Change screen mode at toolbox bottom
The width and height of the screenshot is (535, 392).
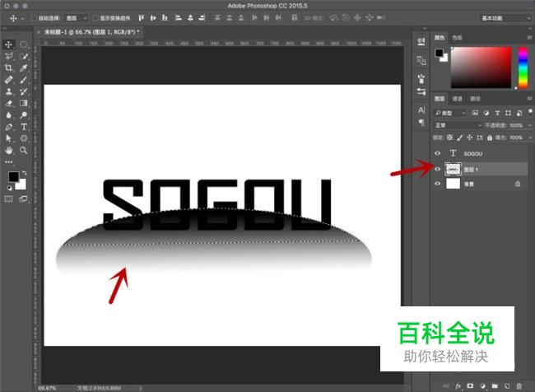(24, 198)
